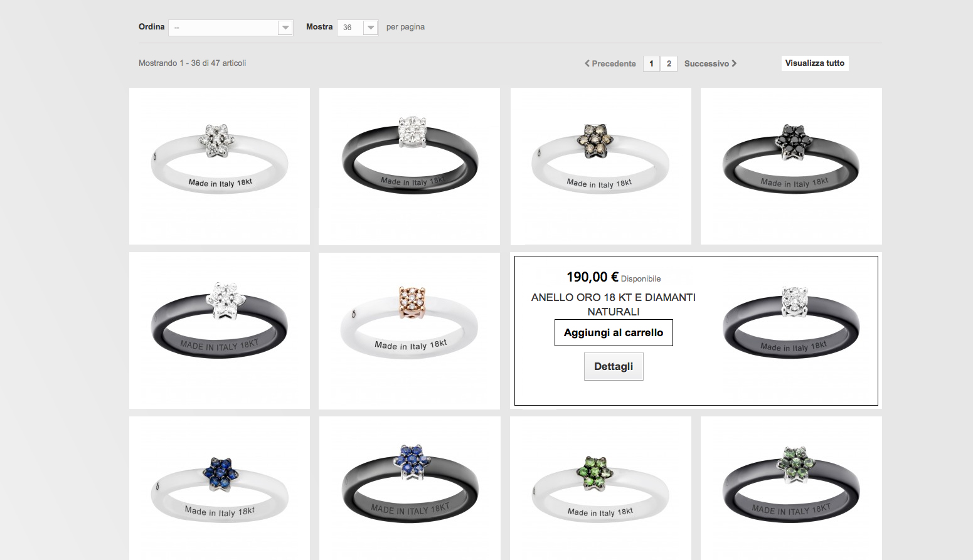This screenshot has height=560, width=973.
Task: Open the white ring with brown diamond flower
Action: click(x=601, y=166)
